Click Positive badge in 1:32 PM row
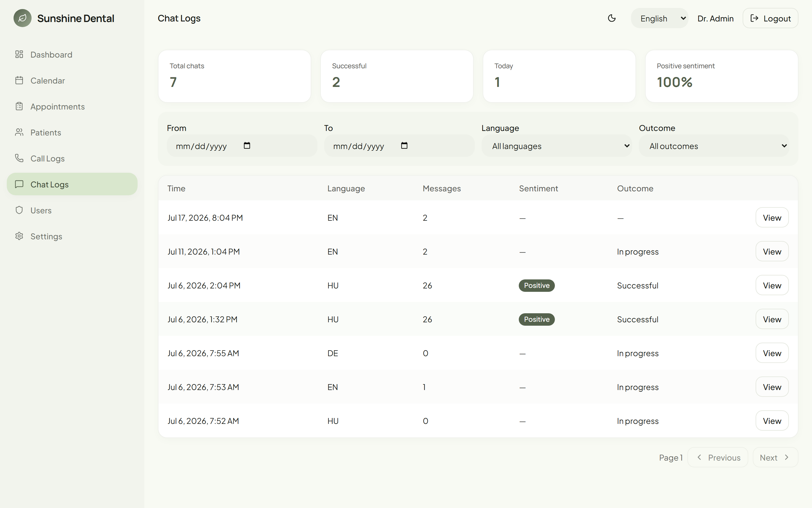Screen dimensions: 812x508 click(x=537, y=319)
